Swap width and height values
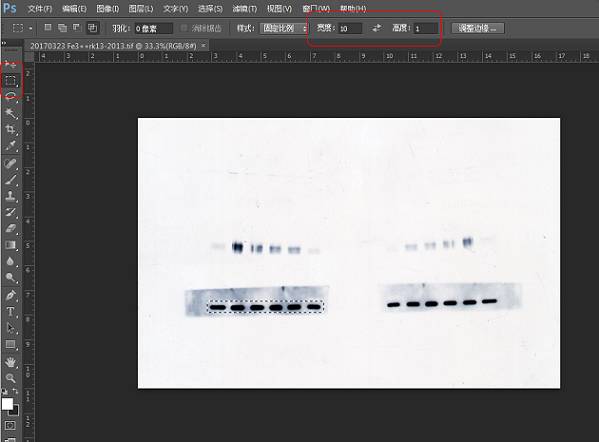Viewport: 599px width, 442px height. [377, 28]
